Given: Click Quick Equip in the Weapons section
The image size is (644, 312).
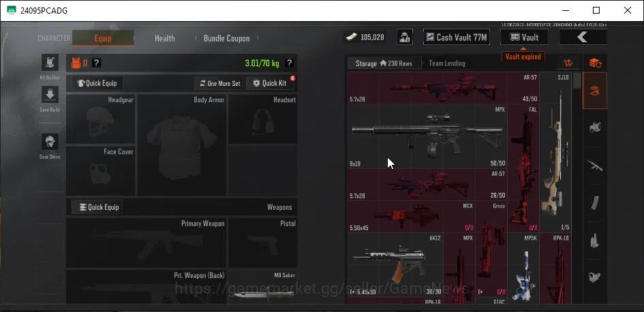Looking at the screenshot, I should pyautogui.click(x=97, y=207).
